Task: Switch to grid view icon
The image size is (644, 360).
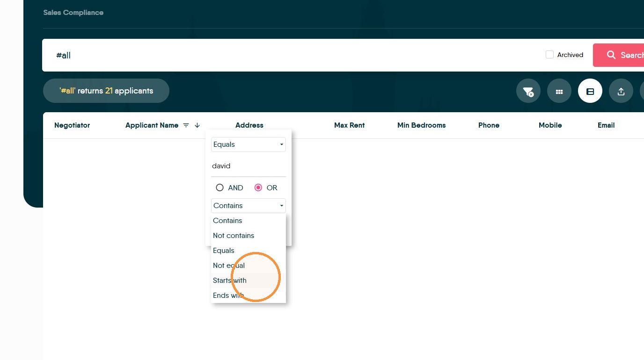Action: tap(559, 91)
